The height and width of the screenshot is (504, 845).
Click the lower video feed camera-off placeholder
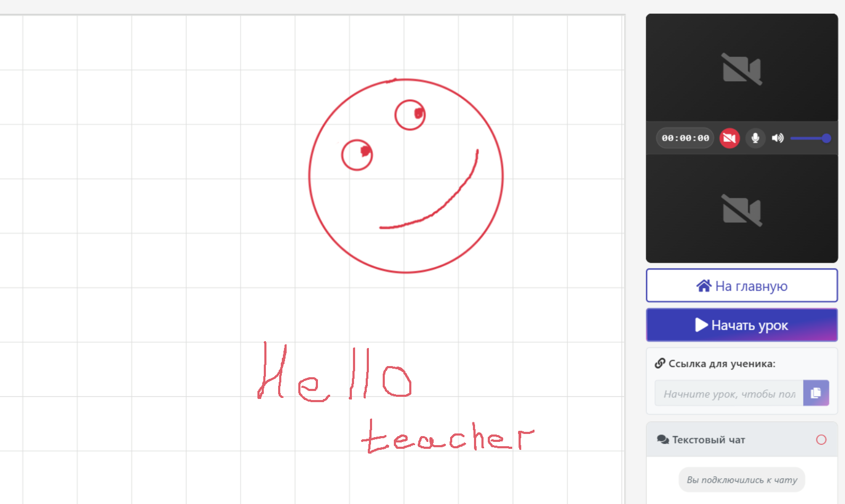point(742,210)
